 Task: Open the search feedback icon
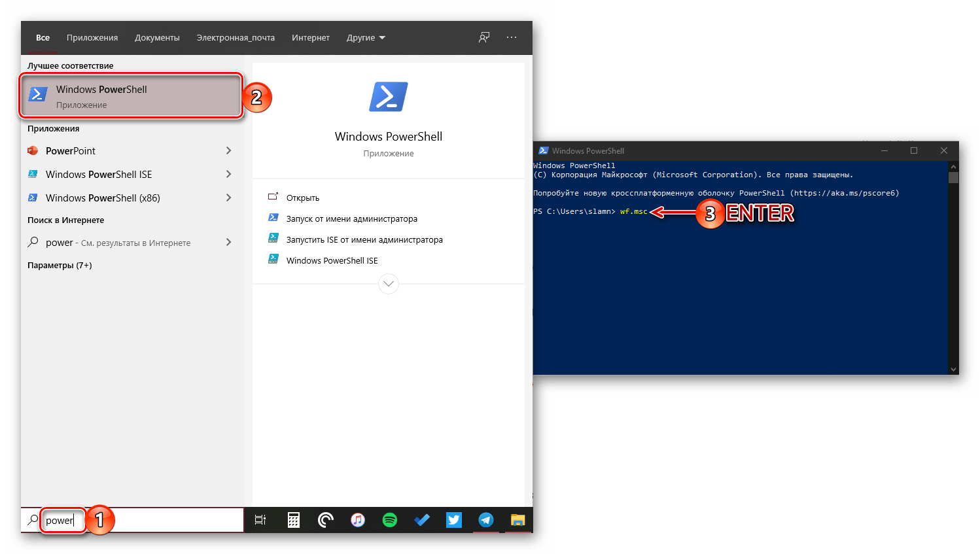click(x=483, y=38)
